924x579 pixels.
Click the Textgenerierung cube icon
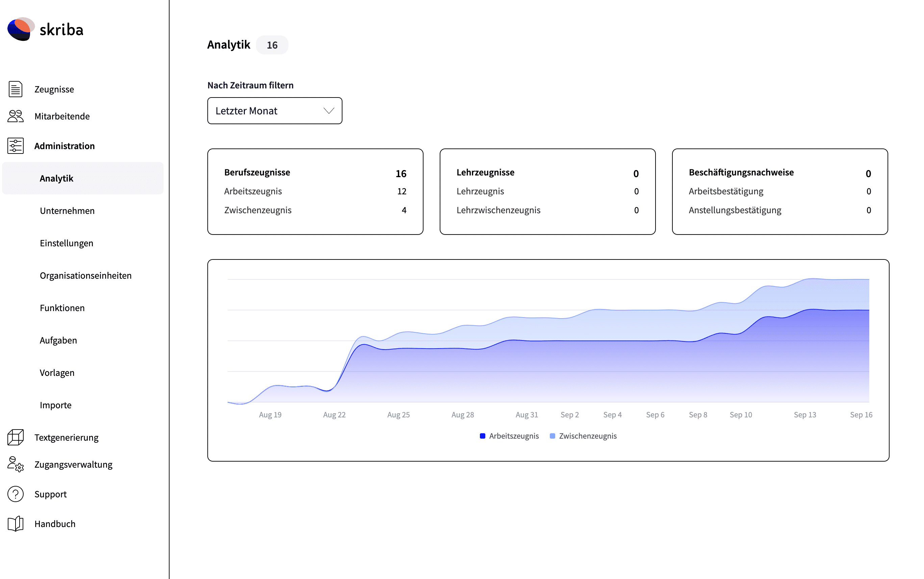(15, 437)
